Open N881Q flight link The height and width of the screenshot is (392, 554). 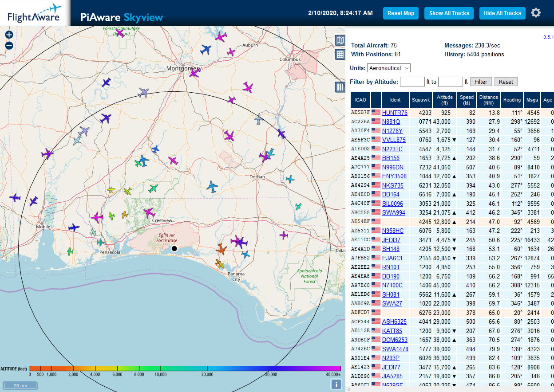391,122
